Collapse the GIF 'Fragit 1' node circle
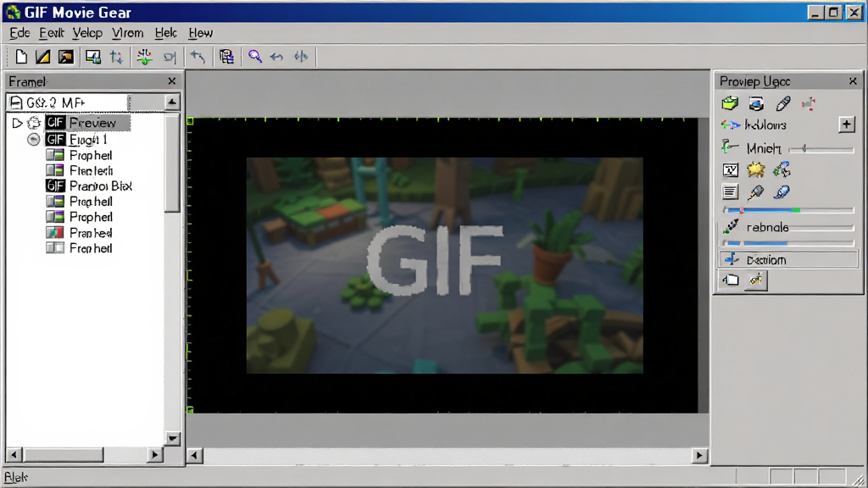Screen dimensions: 868x488 (34, 140)
